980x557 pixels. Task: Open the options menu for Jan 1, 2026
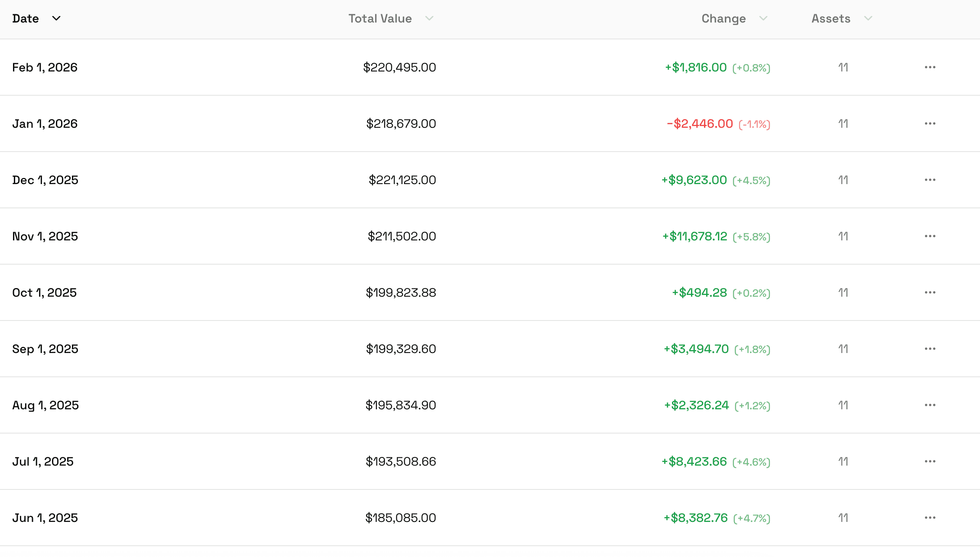click(930, 123)
